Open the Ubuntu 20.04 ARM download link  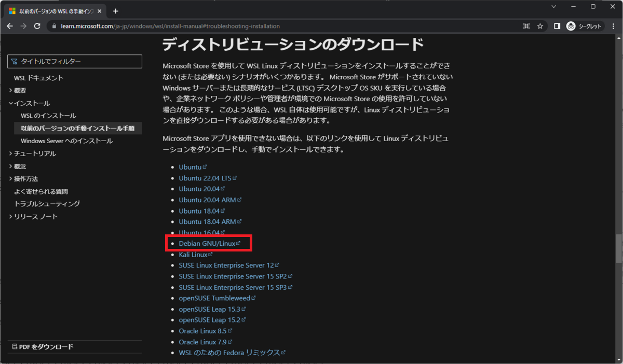tap(210, 200)
